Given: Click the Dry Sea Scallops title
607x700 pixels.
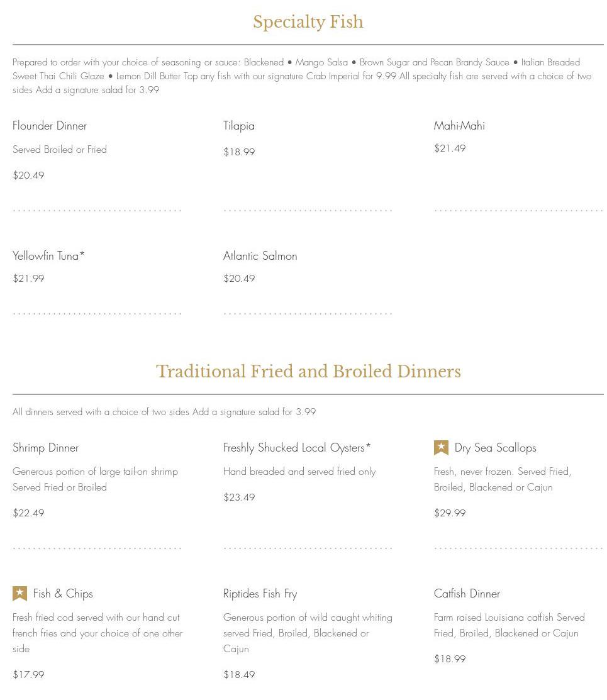Looking at the screenshot, I should pyautogui.click(x=496, y=448).
